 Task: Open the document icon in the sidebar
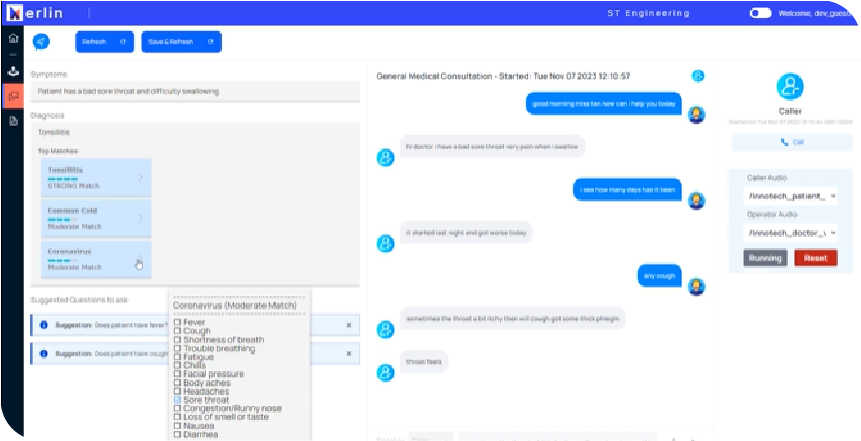pos(13,121)
